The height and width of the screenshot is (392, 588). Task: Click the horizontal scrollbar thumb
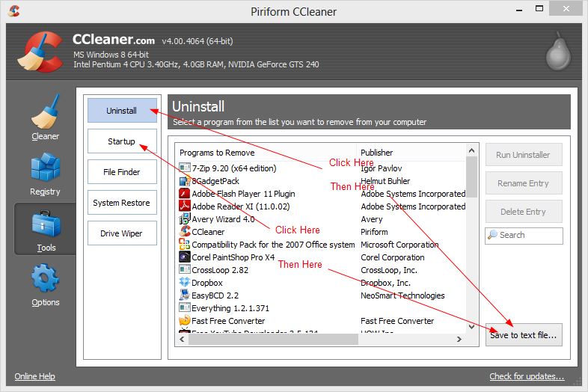click(273, 339)
